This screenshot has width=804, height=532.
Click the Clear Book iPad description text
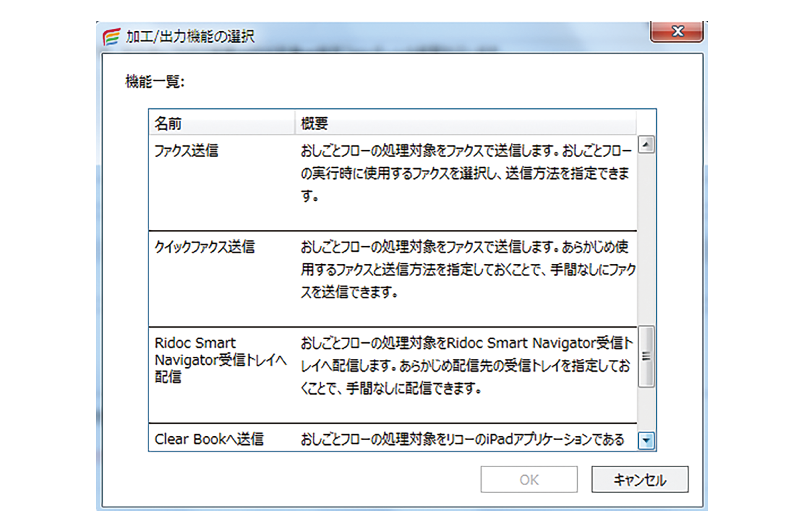463,440
